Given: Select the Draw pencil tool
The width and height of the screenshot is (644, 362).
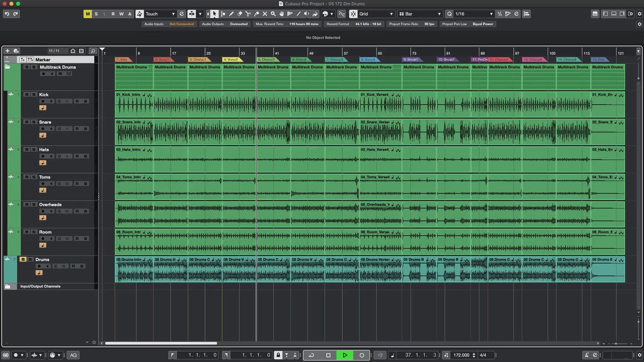Looking at the screenshot, I should [x=231, y=14].
